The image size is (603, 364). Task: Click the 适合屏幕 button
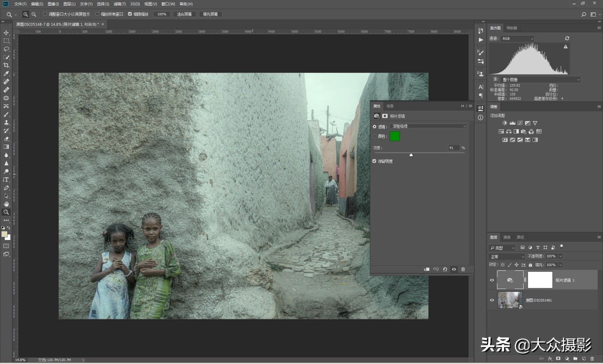click(x=184, y=14)
